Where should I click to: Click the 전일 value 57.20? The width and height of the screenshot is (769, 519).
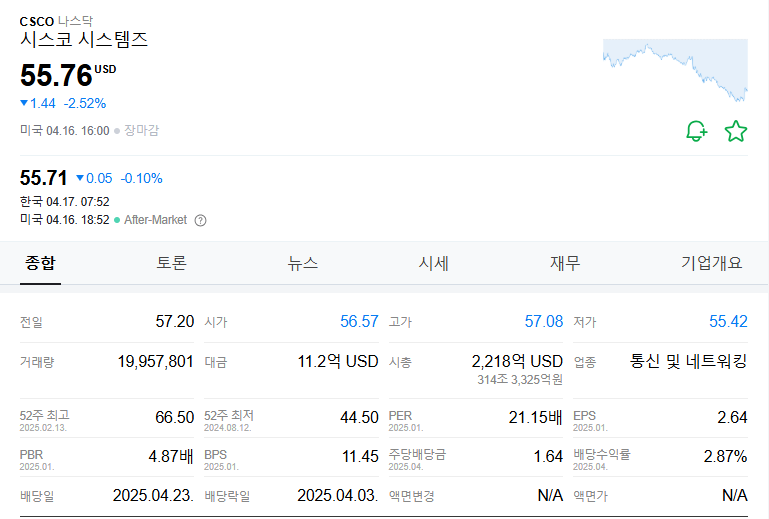point(175,321)
